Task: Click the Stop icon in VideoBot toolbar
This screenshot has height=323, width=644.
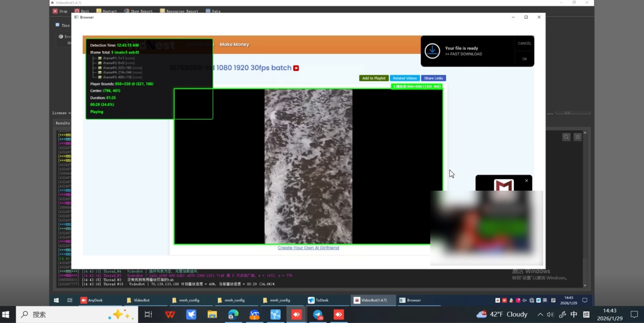Action: 55,11
